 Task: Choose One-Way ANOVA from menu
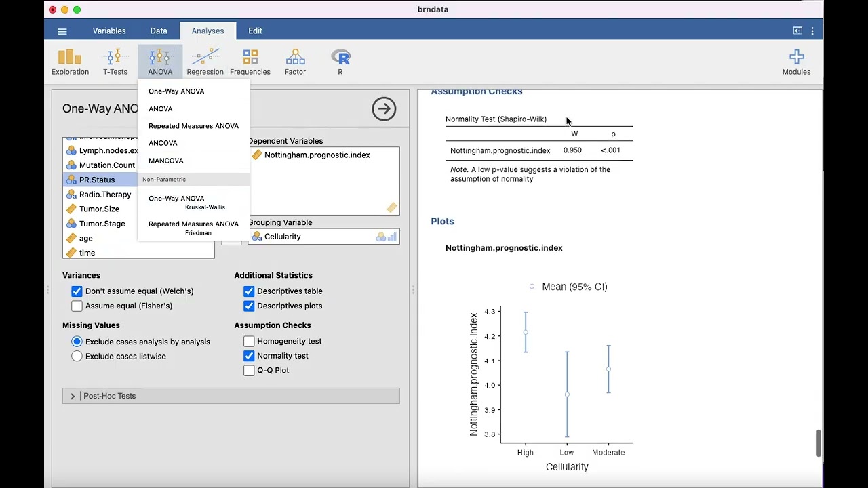pyautogui.click(x=193, y=91)
